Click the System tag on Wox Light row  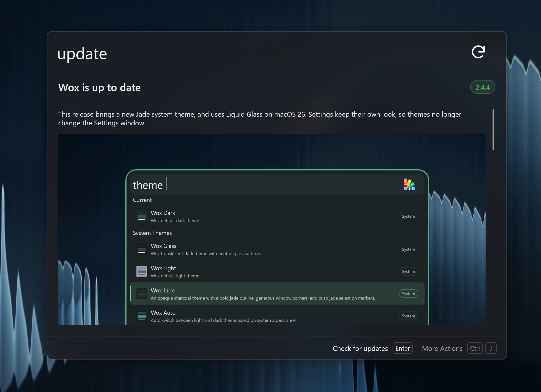[x=408, y=271]
